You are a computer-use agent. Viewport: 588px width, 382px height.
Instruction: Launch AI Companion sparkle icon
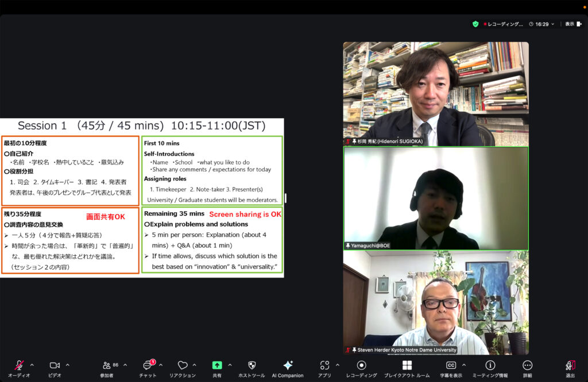point(288,365)
